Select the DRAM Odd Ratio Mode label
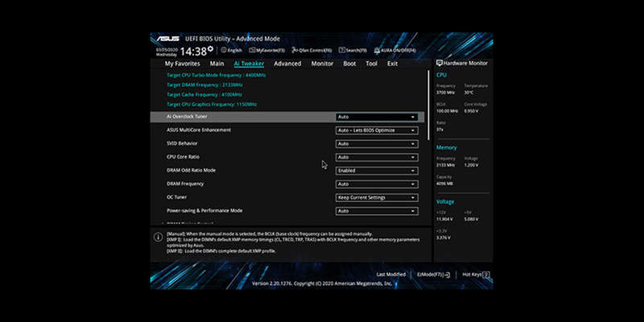Screen dimensions: 644x322 pyautogui.click(x=191, y=170)
